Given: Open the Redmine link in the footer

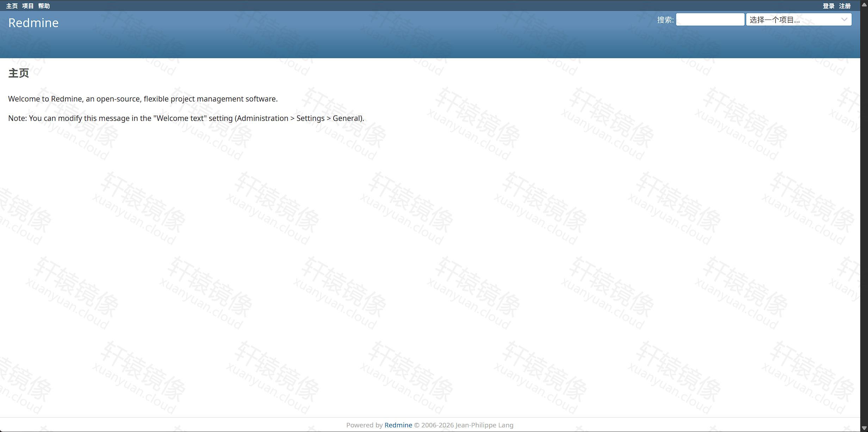Looking at the screenshot, I should click(398, 425).
